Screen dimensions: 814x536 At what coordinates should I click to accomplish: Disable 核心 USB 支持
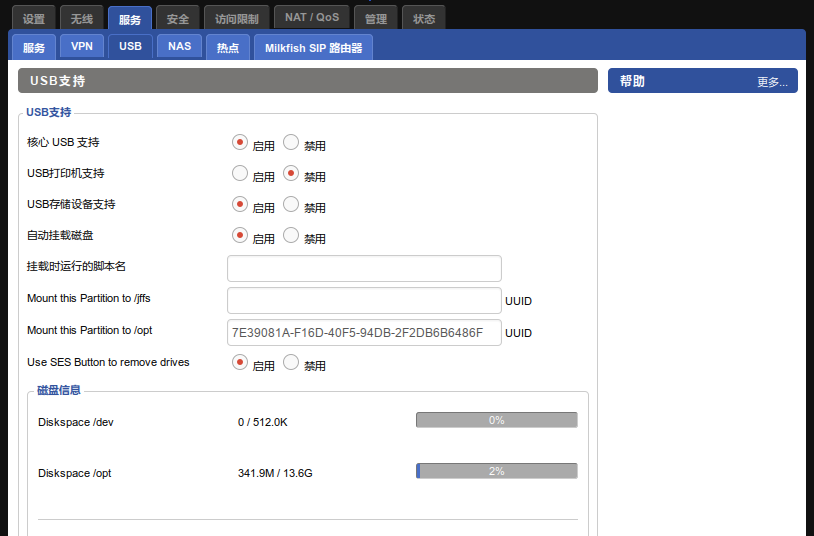point(291,143)
